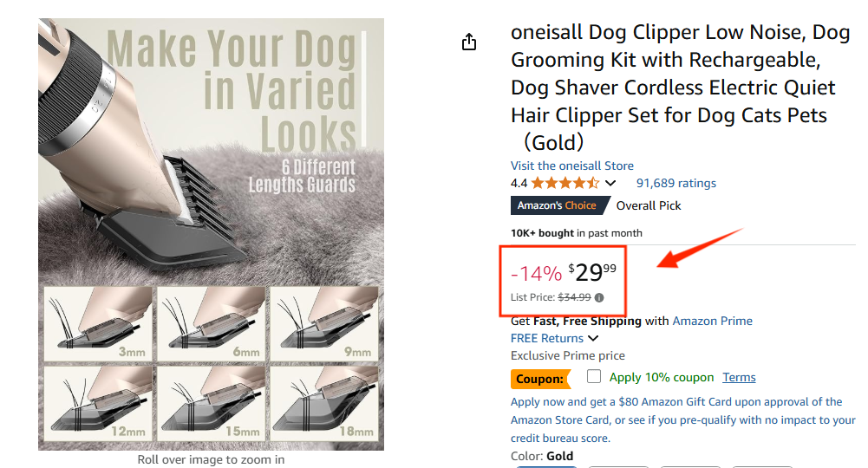Open the Visit the oneisall Store link
Viewport: 868px width, 468px height.
click(572, 166)
